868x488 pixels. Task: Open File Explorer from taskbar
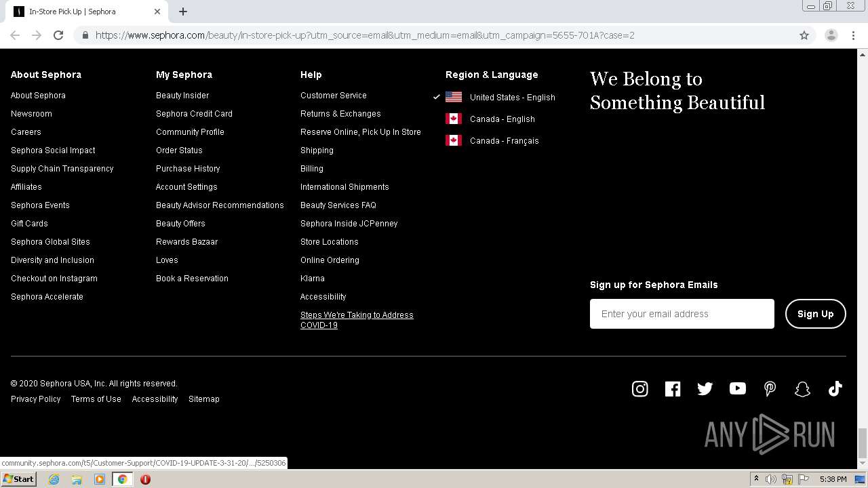77,479
